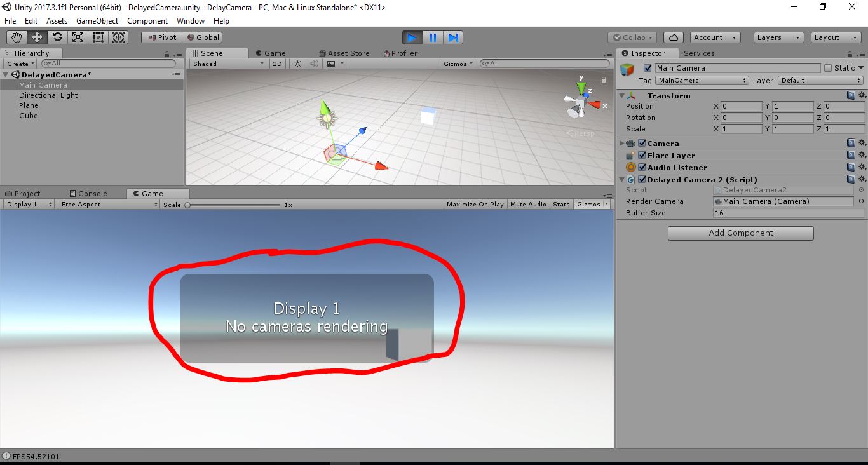Open Scene view Gizmos dropdown
The width and height of the screenshot is (868, 465).
click(x=458, y=64)
